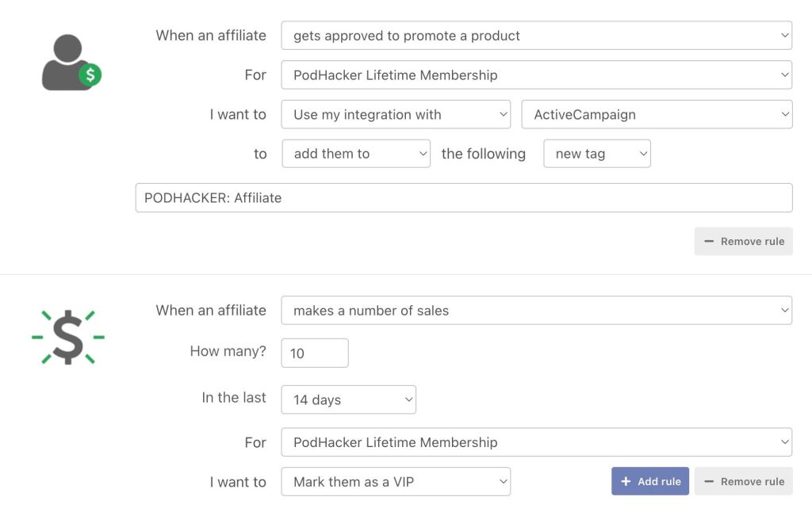The image size is (812, 516).
Task: Open the 'makes a number of sales' dropdown
Action: (536, 311)
